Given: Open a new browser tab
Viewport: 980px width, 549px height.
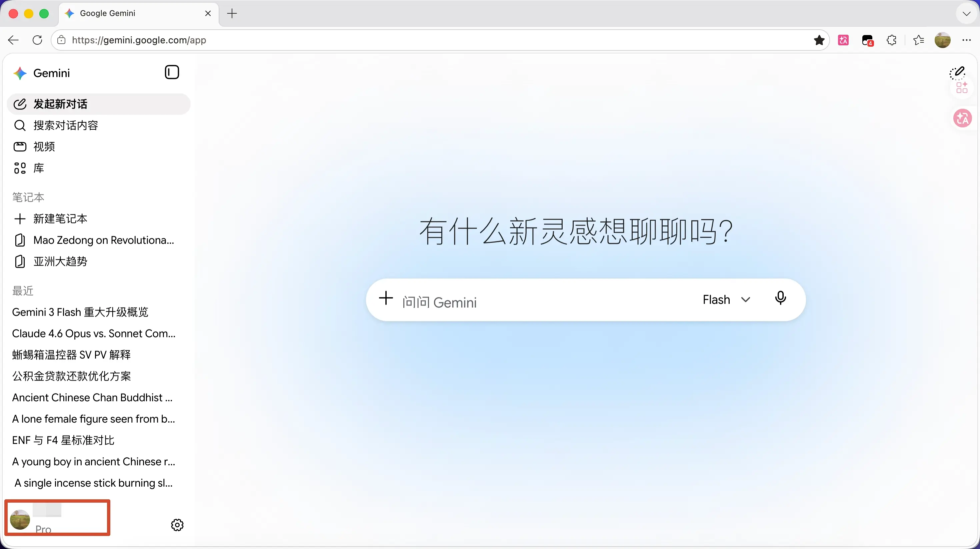Looking at the screenshot, I should (x=232, y=14).
